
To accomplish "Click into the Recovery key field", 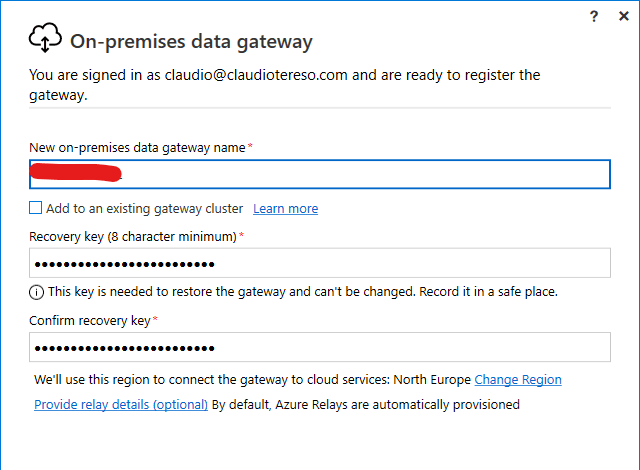I will click(x=320, y=263).
